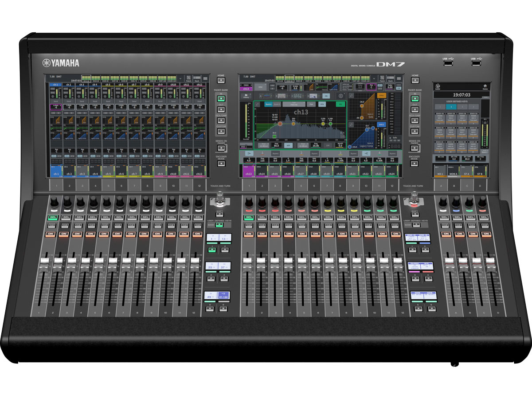Expand the Legacy Comp dynamics graph
The height and width of the screenshot is (399, 532).
pyautogui.click(x=351, y=125)
